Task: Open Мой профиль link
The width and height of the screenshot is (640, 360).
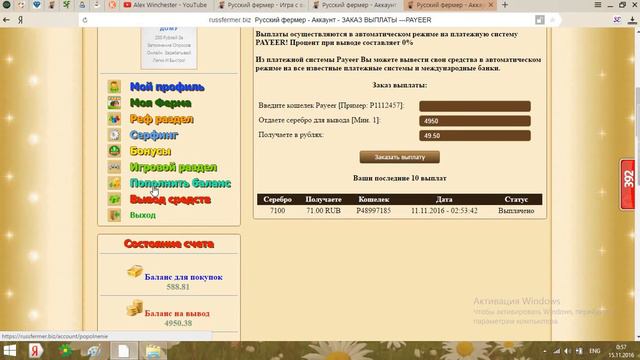Action: click(x=167, y=87)
